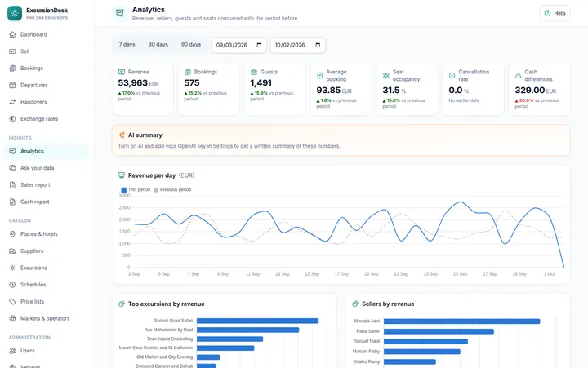Click the Schedules clock icon
588x368 pixels.
click(x=12, y=285)
